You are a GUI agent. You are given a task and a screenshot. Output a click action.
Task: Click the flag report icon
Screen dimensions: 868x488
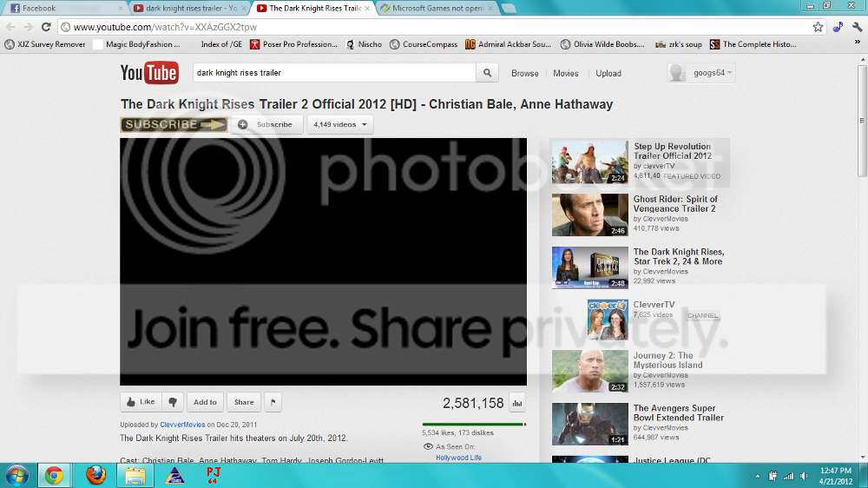pos(273,402)
